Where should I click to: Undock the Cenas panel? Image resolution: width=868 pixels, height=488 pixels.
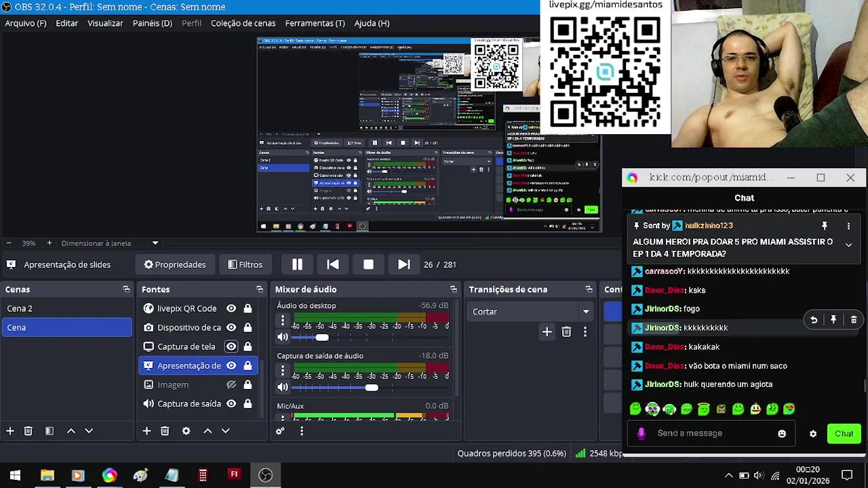pyautogui.click(x=126, y=289)
